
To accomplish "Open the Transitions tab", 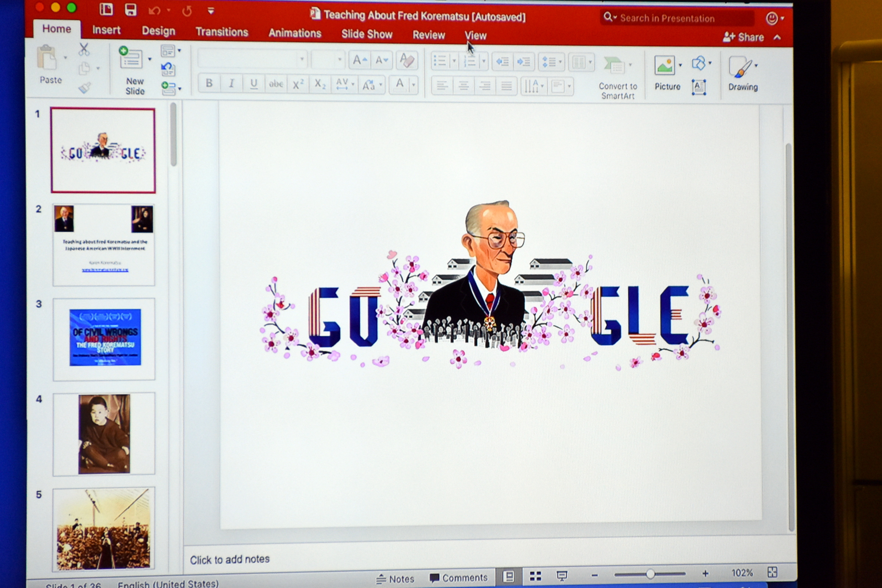I will [222, 32].
